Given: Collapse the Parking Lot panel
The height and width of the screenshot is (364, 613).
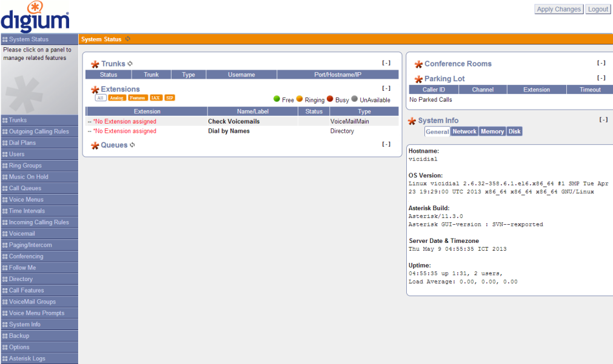Looking at the screenshot, I should click(x=601, y=78).
